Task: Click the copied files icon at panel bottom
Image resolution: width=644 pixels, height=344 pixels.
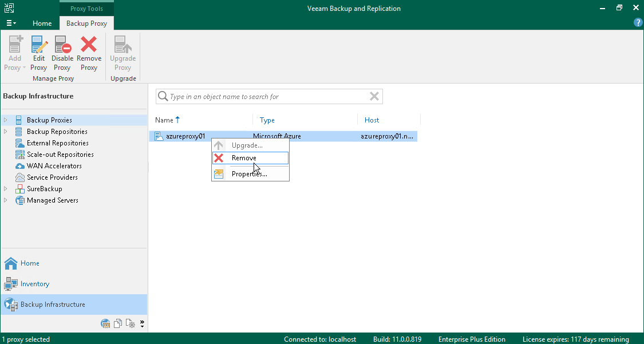Action: point(118,323)
